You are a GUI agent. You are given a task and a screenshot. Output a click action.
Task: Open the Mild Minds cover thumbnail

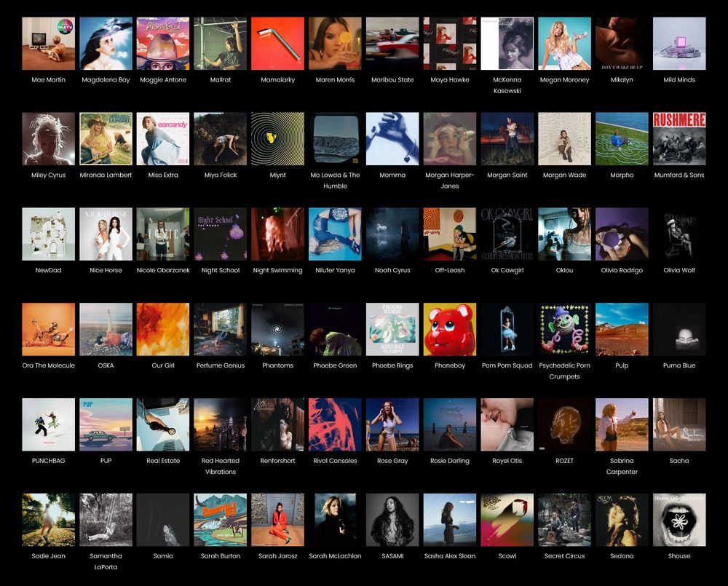679,44
